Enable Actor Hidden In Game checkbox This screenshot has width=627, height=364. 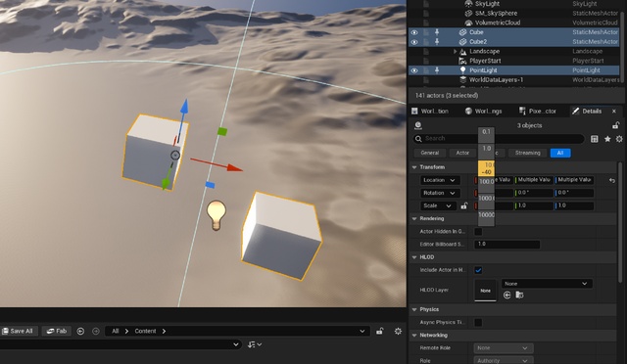pos(478,231)
